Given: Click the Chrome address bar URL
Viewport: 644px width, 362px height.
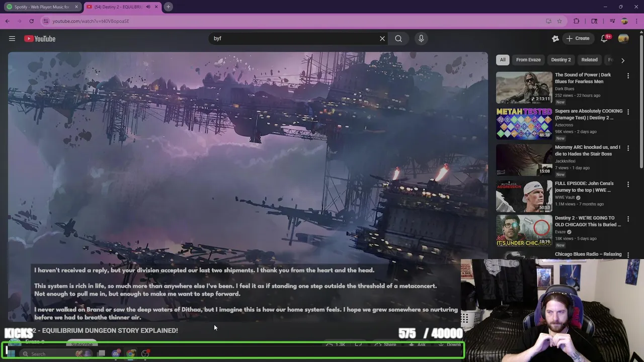Looking at the screenshot, I should (91, 21).
